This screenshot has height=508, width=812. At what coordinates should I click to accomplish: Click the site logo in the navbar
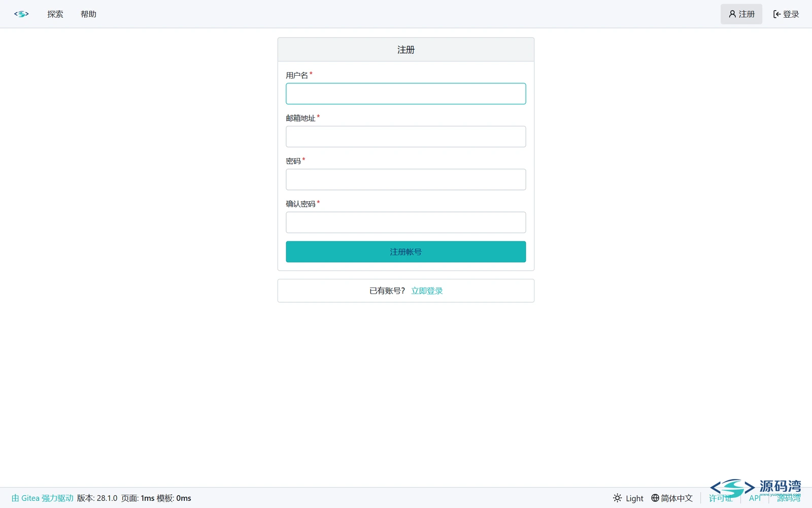coord(21,14)
